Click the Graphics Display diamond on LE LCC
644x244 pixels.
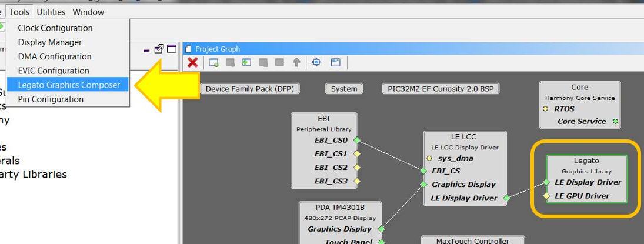coord(423,185)
